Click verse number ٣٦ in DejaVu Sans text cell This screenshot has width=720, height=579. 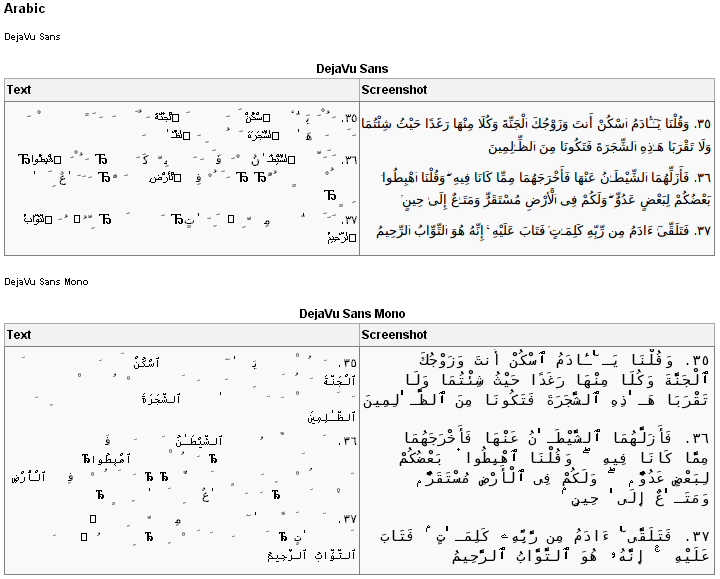[x=349, y=160]
